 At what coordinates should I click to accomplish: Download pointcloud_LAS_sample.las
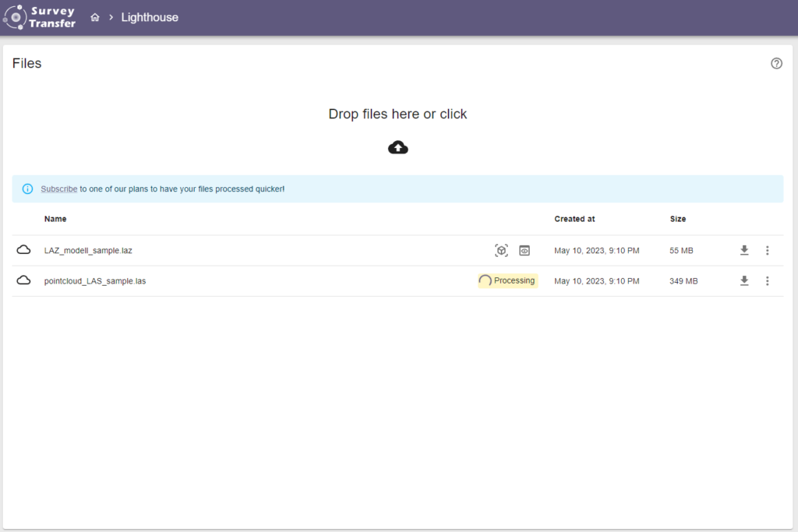[744, 280]
